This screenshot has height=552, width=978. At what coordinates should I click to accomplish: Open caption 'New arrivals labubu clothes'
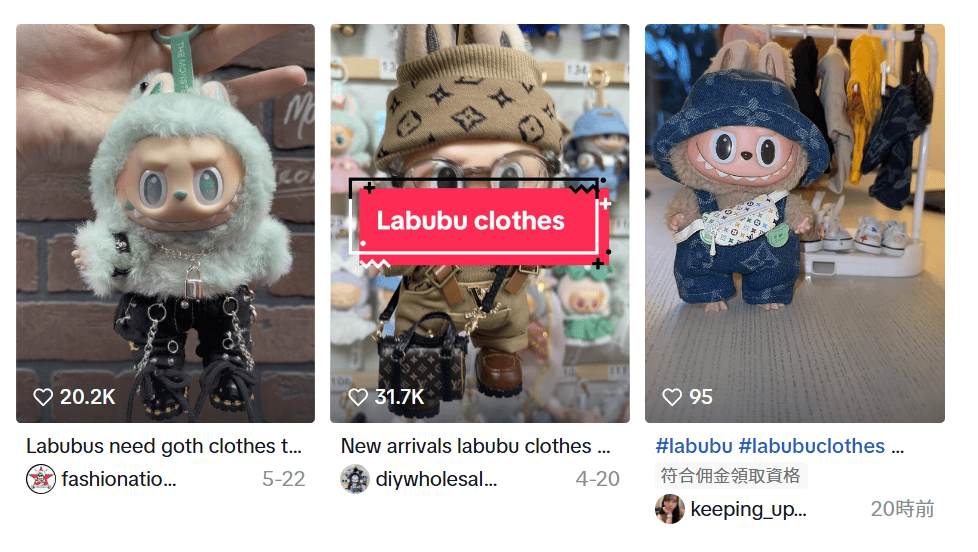(x=475, y=447)
